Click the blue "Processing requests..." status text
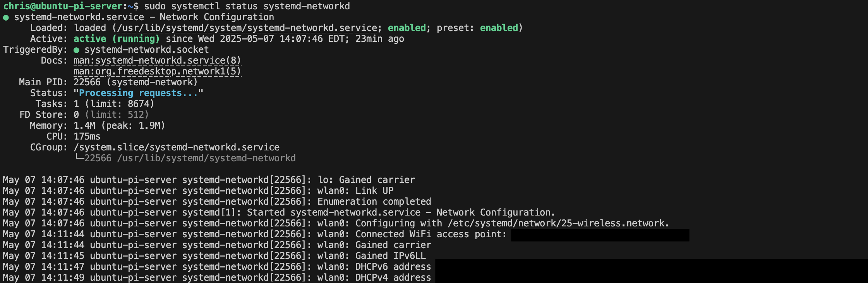 point(138,93)
